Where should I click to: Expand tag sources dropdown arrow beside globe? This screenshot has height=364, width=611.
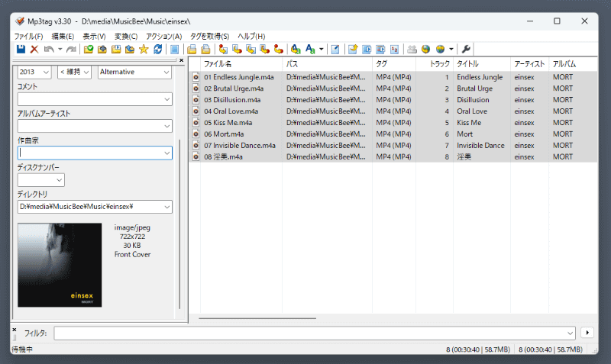coord(451,49)
